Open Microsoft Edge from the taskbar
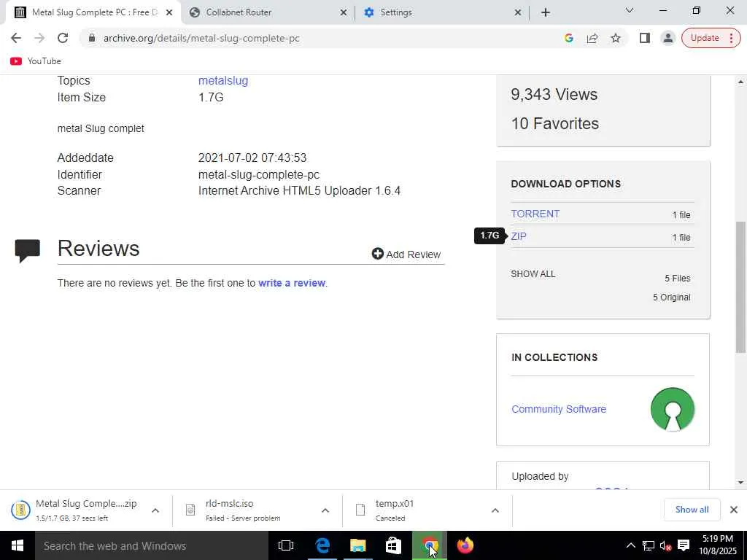This screenshot has height=560, width=747. [322, 545]
